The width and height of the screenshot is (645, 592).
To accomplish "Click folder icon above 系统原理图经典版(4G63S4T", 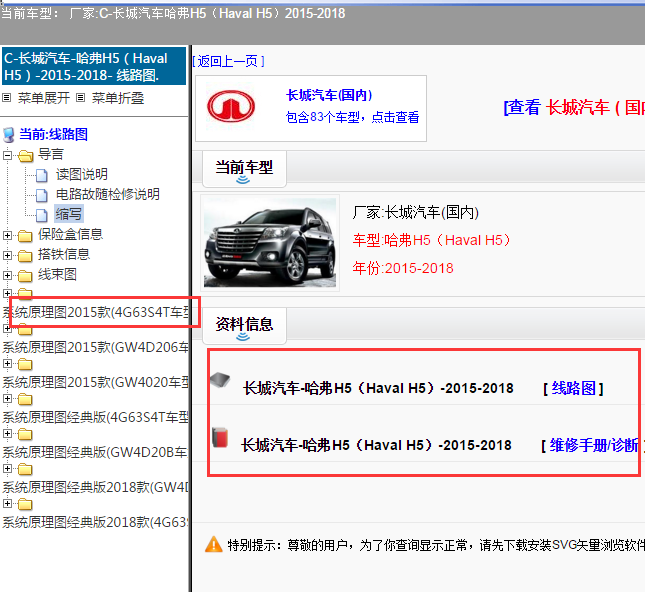I will [x=25, y=399].
